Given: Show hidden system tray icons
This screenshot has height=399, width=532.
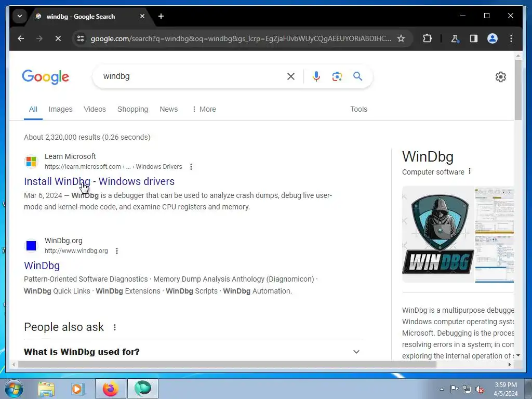Looking at the screenshot, I should [442, 389].
